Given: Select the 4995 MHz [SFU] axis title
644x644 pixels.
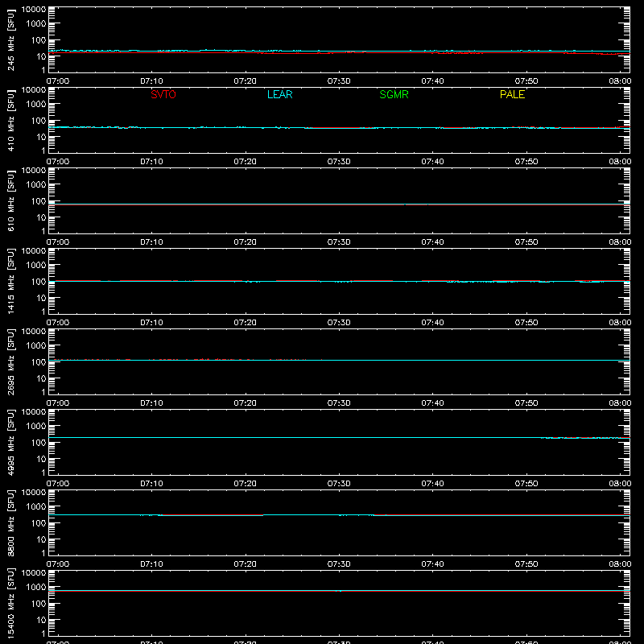Looking at the screenshot, I should pyautogui.click(x=11, y=442).
